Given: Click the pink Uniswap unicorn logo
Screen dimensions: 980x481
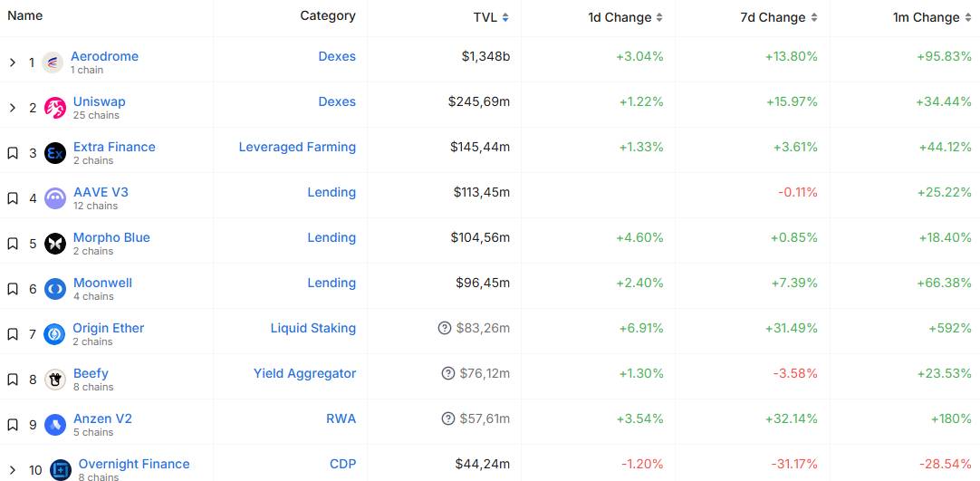Looking at the screenshot, I should tap(55, 108).
